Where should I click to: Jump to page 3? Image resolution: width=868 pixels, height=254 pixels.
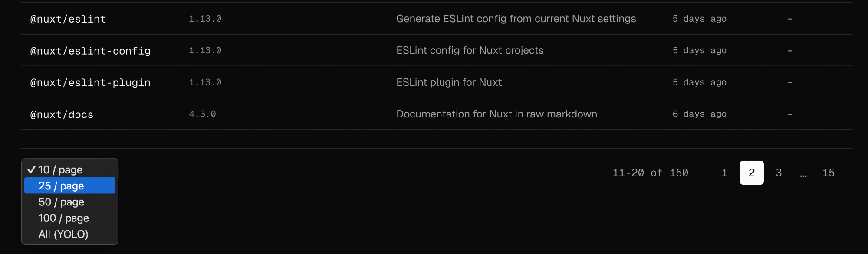click(x=779, y=173)
